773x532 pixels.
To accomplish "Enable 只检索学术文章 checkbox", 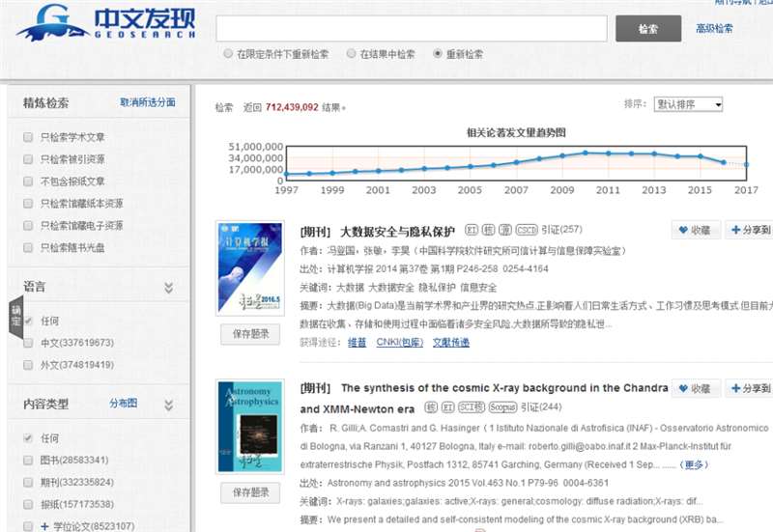I will coord(28,137).
